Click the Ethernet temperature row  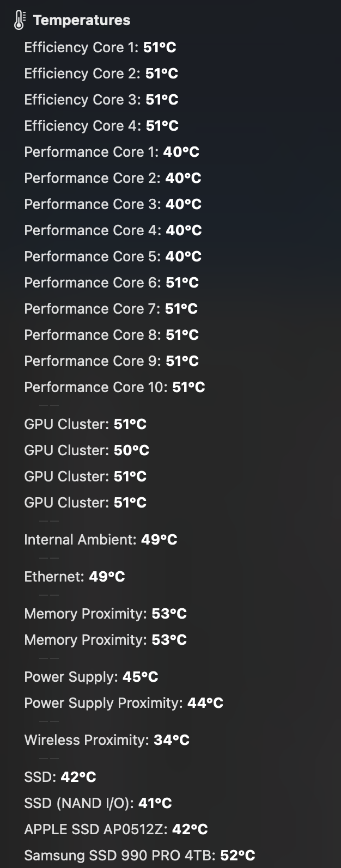point(75,577)
